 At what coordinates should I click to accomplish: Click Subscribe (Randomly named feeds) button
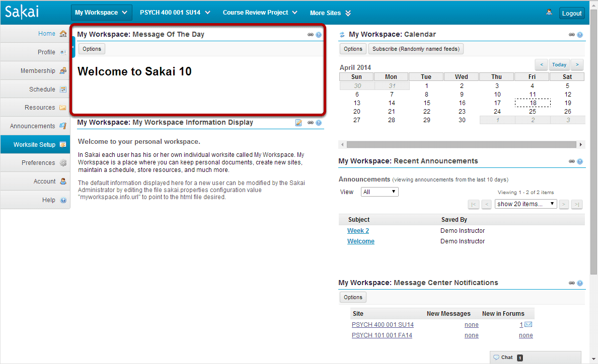tap(416, 49)
